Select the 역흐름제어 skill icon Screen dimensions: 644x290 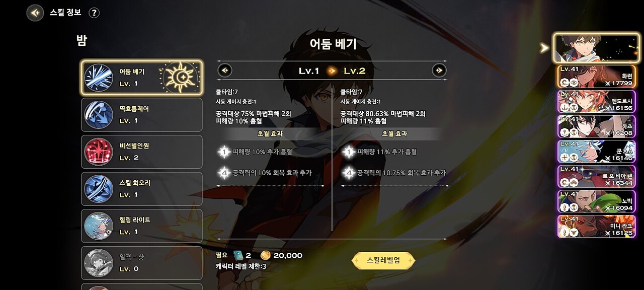[99, 115]
